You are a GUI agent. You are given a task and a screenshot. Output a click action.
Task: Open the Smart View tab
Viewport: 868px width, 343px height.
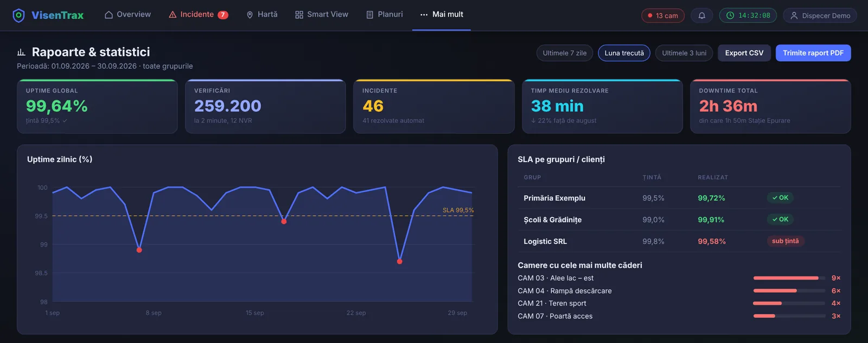tap(322, 15)
